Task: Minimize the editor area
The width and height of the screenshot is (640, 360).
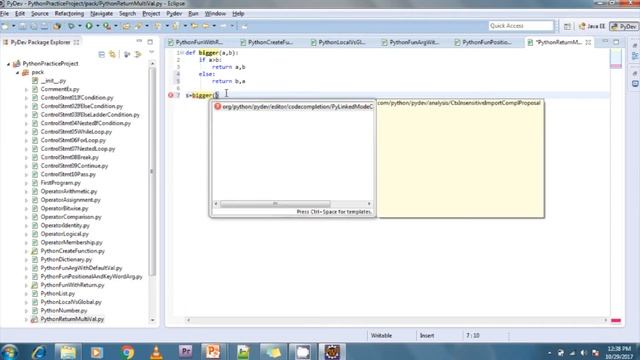Action: point(605,42)
